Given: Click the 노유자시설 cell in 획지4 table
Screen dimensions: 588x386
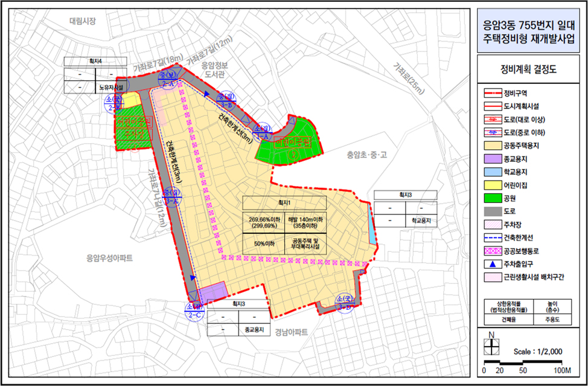Looking at the screenshot, I should [111, 87].
